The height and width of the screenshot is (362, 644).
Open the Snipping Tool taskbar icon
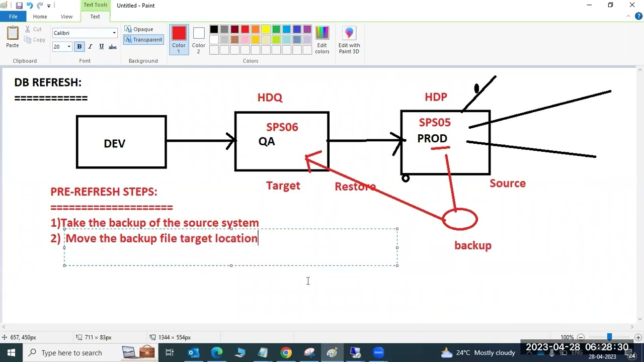[x=309, y=352]
